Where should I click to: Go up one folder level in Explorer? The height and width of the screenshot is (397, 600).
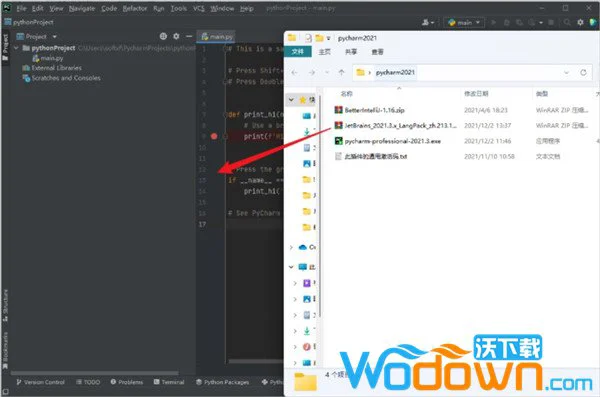point(341,72)
